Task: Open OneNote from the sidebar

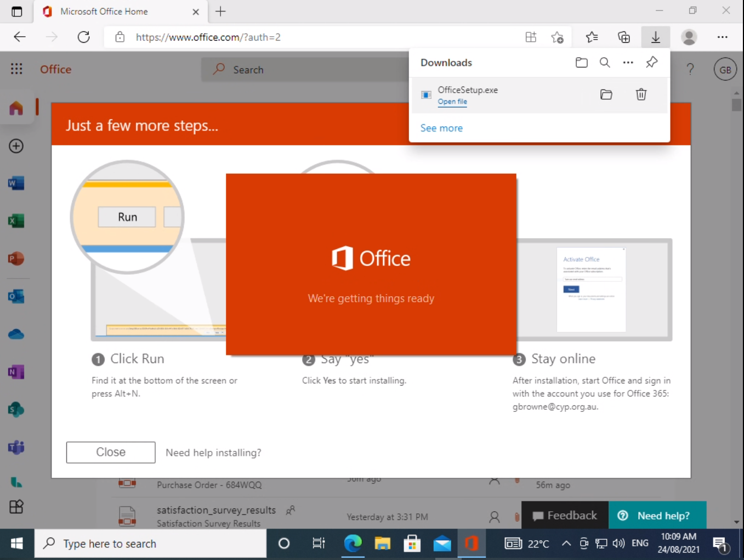Action: pos(16,372)
